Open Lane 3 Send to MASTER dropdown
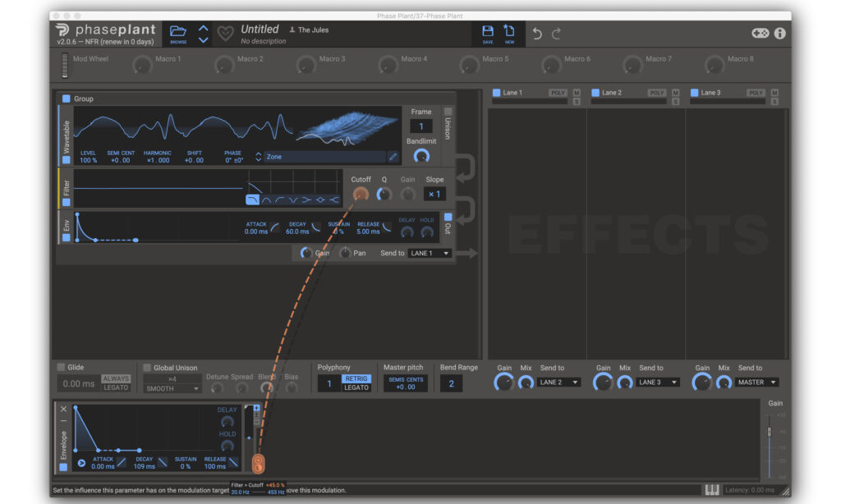Screen dimensions: 841x504 756,383
